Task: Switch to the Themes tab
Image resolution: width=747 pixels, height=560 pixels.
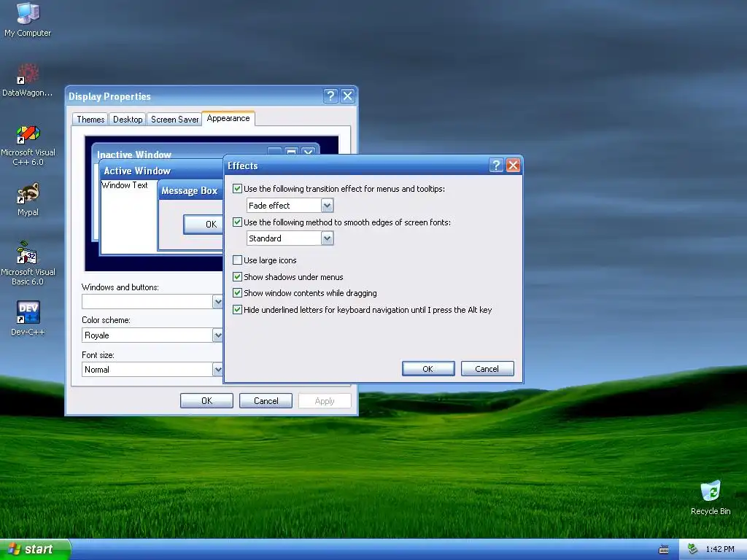Action: pyautogui.click(x=90, y=119)
